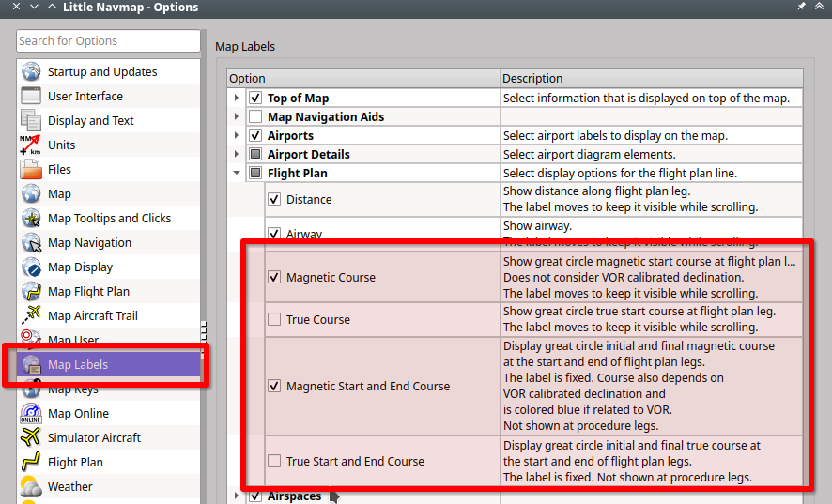832x504 pixels.
Task: Enable the True Course checkbox
Action: pos(274,319)
